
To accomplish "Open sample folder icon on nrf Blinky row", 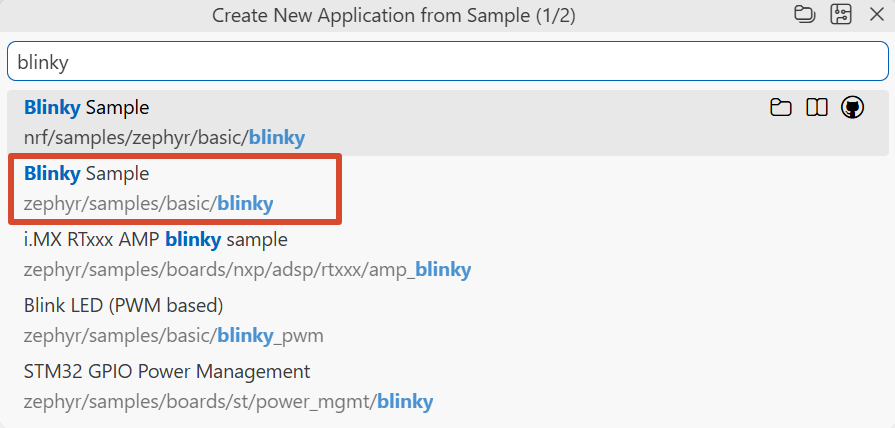I will [780, 107].
